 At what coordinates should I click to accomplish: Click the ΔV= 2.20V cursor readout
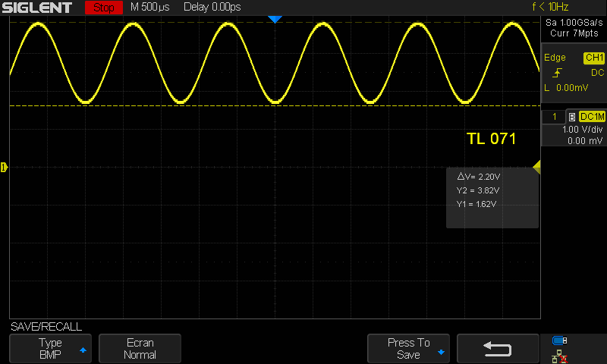479,177
